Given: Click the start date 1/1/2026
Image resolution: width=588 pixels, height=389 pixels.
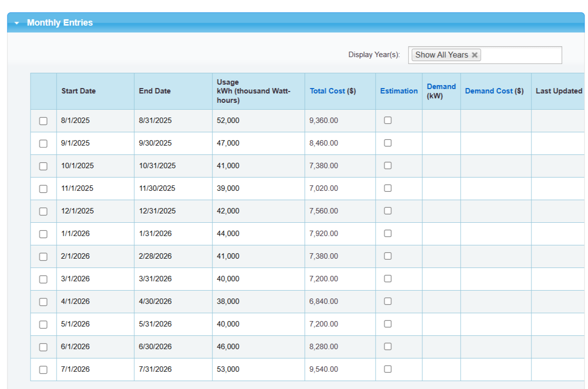Looking at the screenshot, I should [75, 233].
